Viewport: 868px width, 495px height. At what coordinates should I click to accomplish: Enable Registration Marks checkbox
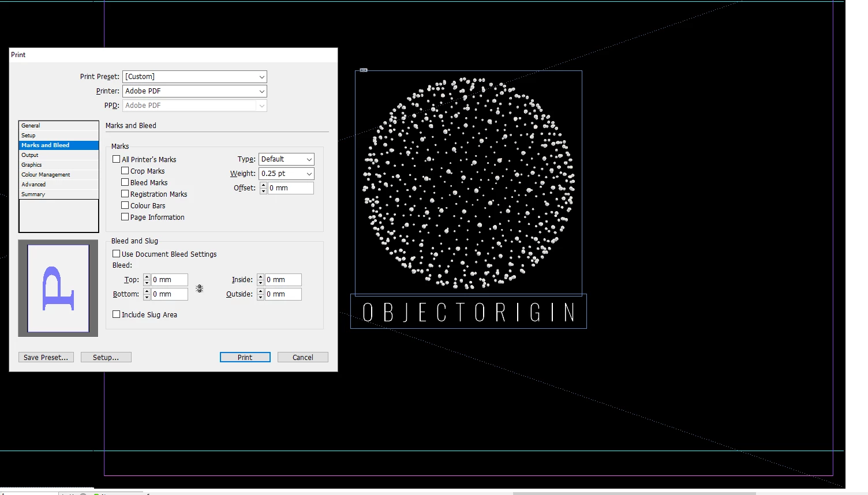click(125, 194)
